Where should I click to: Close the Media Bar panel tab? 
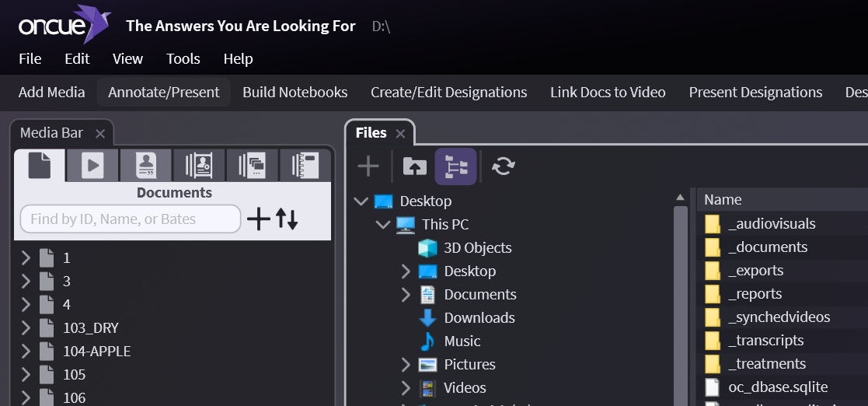(x=99, y=134)
